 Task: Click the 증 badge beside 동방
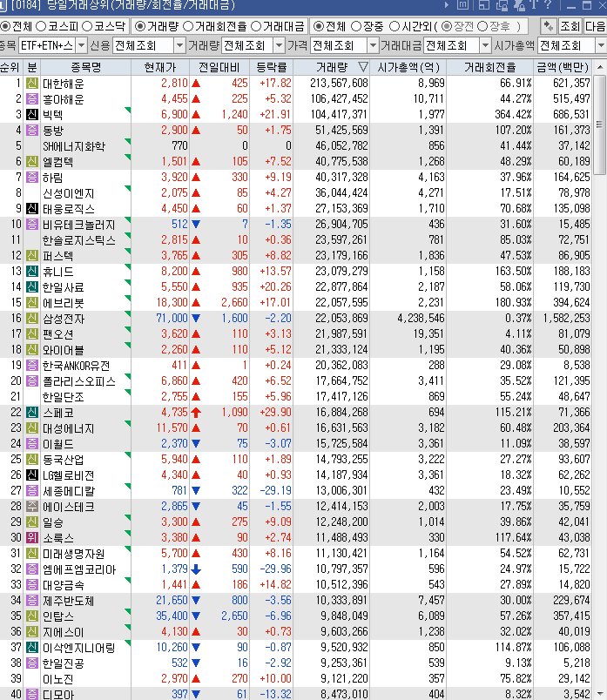[x=31, y=130]
